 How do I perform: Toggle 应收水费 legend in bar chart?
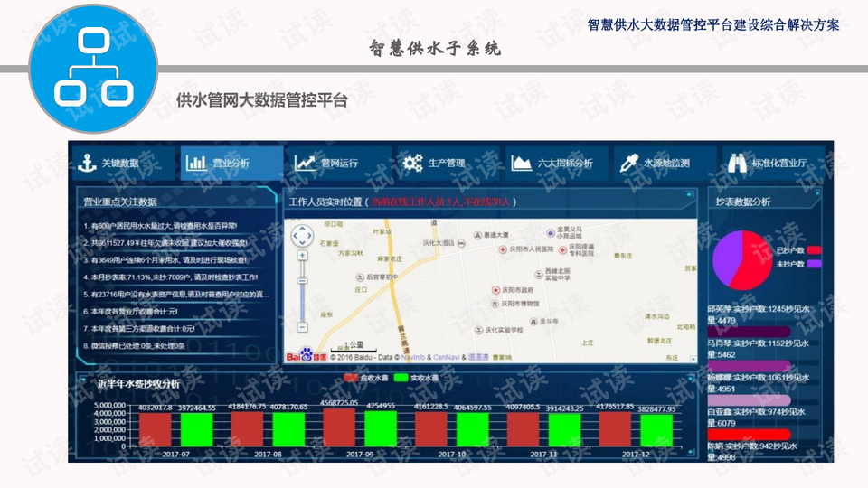(366, 378)
